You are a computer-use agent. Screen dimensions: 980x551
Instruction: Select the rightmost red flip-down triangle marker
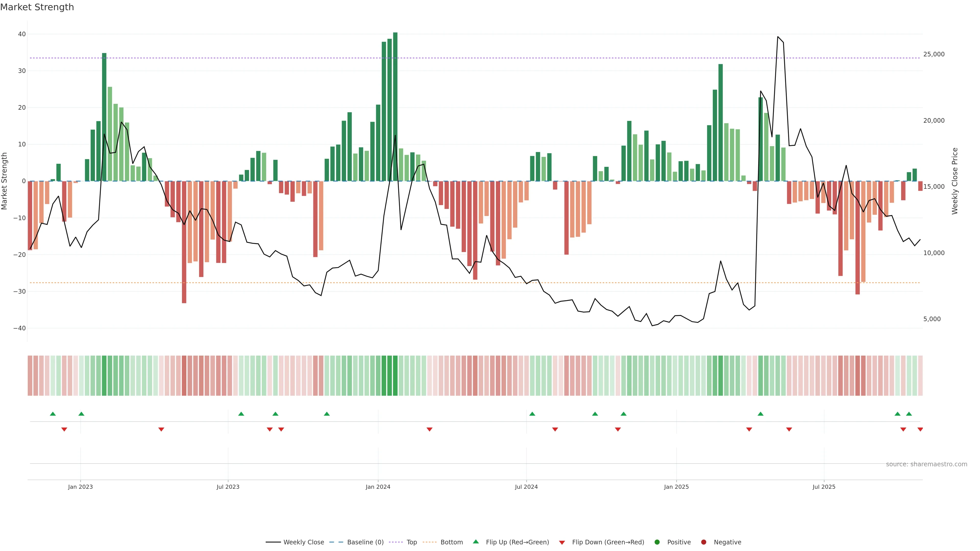tap(920, 429)
